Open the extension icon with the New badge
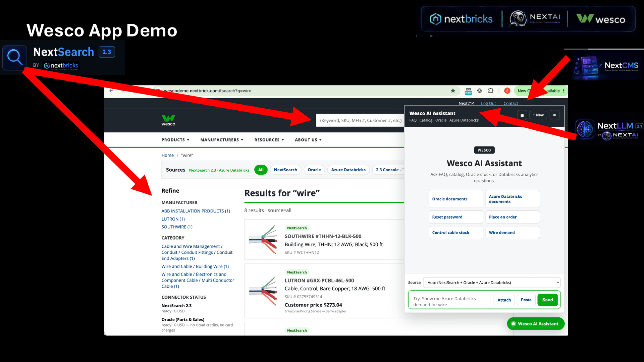The height and width of the screenshot is (362, 644). 468,91
